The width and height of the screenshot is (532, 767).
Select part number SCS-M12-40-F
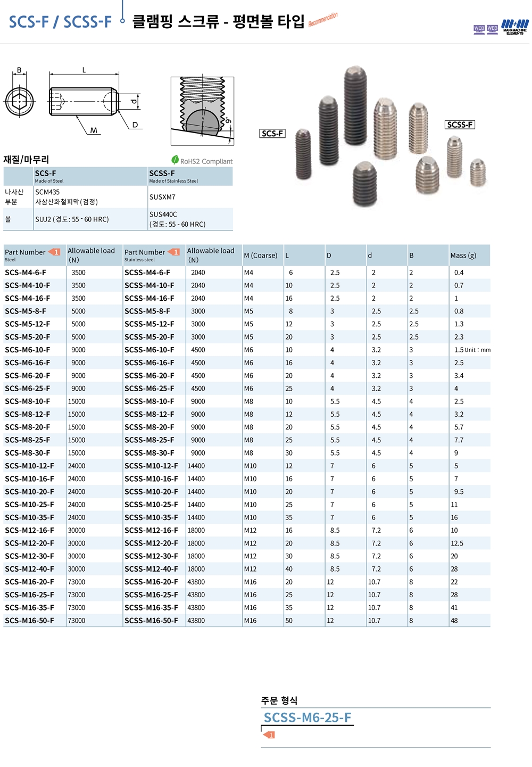click(x=30, y=569)
